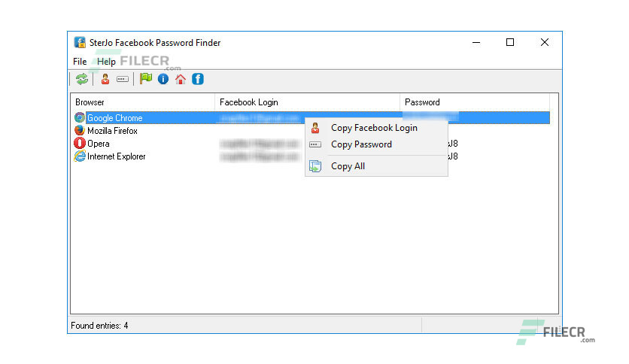Click the Found entries: 4 status text
Viewport: 629px width, 364px height.
tap(99, 326)
